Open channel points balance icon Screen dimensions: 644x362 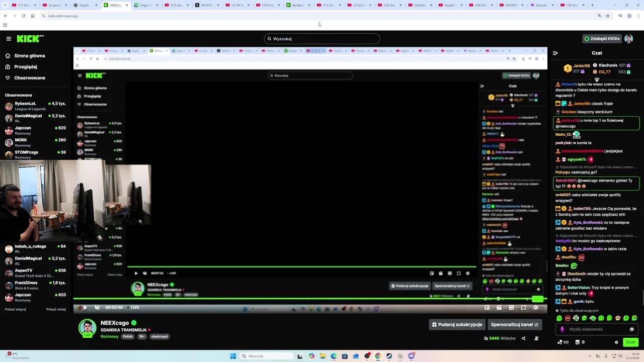coord(563,342)
